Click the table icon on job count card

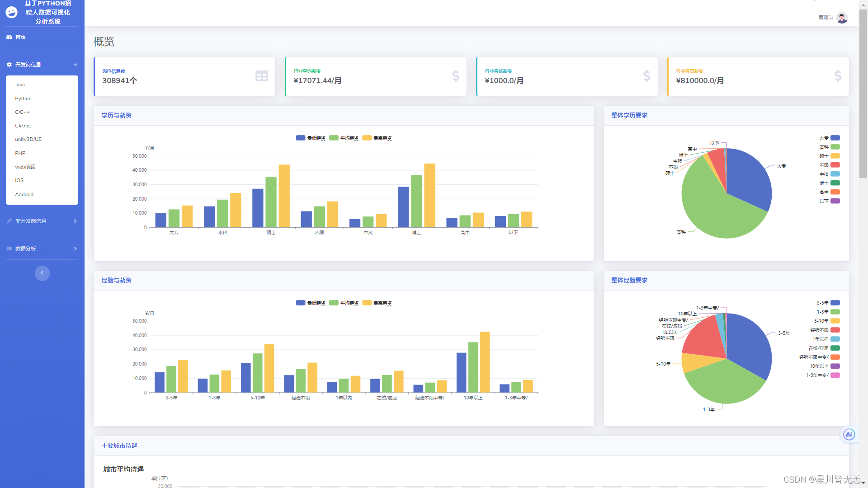(x=262, y=76)
